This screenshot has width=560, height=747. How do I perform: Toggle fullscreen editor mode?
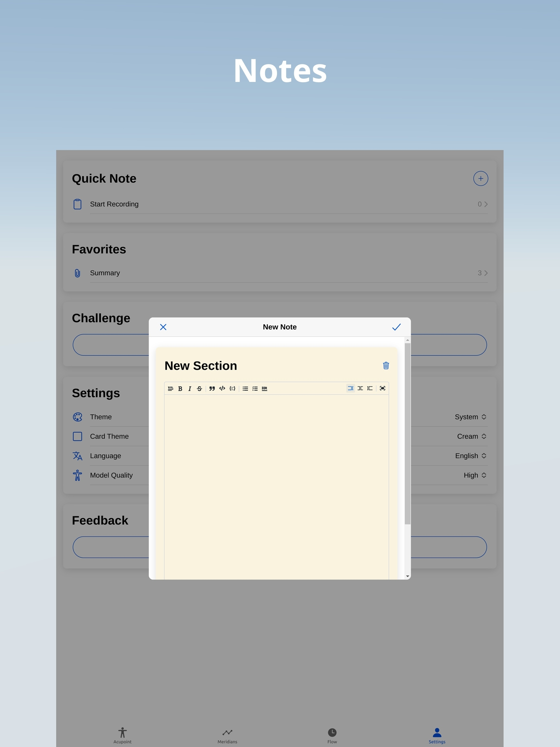tap(383, 388)
